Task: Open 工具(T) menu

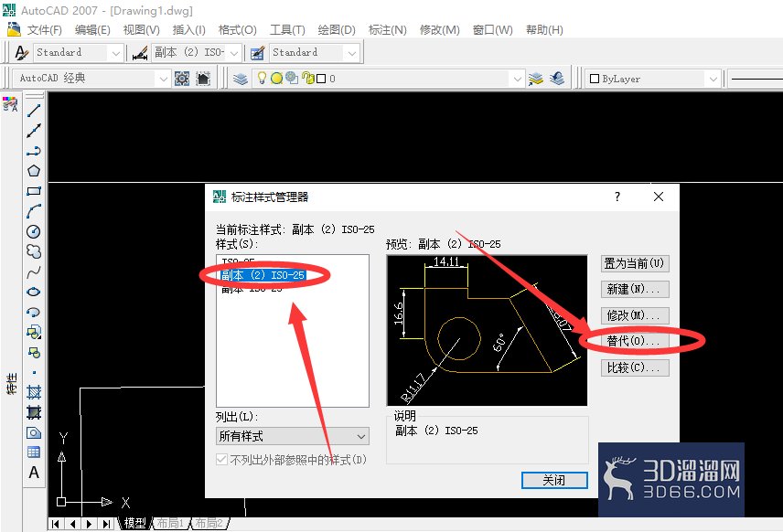Action: 287,30
